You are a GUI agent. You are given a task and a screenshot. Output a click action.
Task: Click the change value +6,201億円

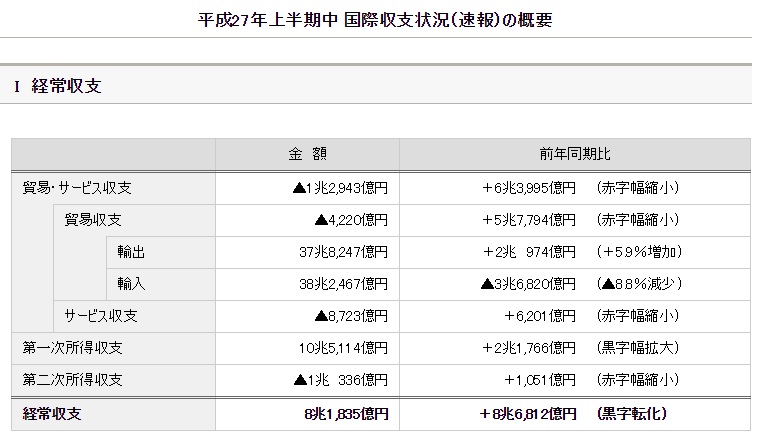click(x=540, y=316)
